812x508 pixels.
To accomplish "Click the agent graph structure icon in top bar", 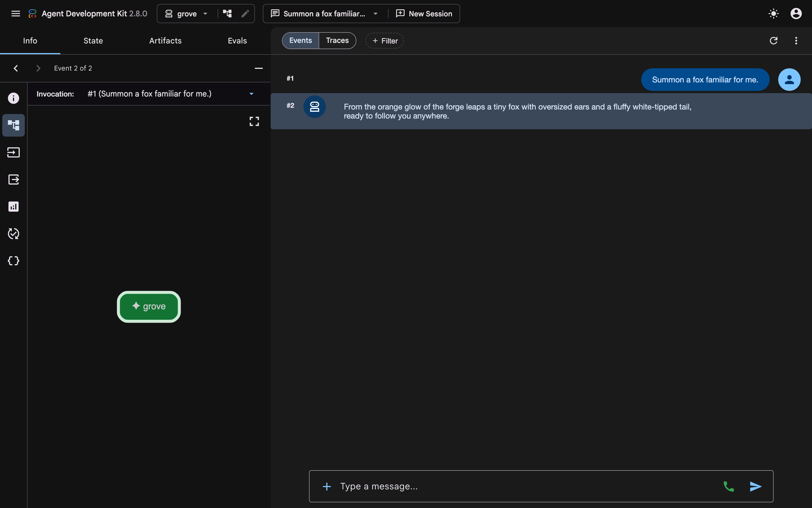I will pos(228,14).
